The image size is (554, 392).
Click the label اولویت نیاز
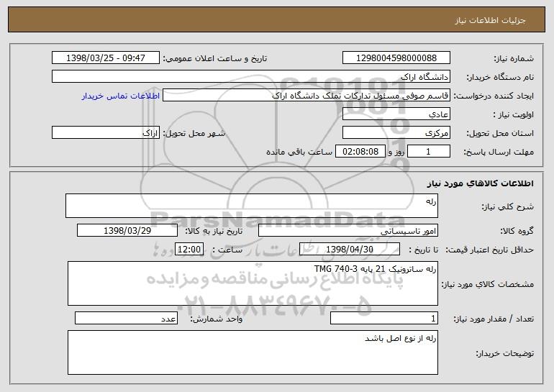click(x=513, y=114)
